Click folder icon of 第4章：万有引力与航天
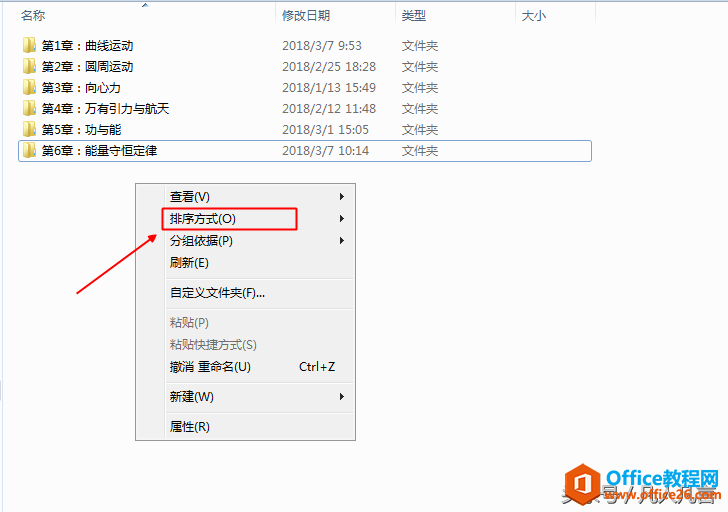The width and height of the screenshot is (728, 512). [x=29, y=108]
